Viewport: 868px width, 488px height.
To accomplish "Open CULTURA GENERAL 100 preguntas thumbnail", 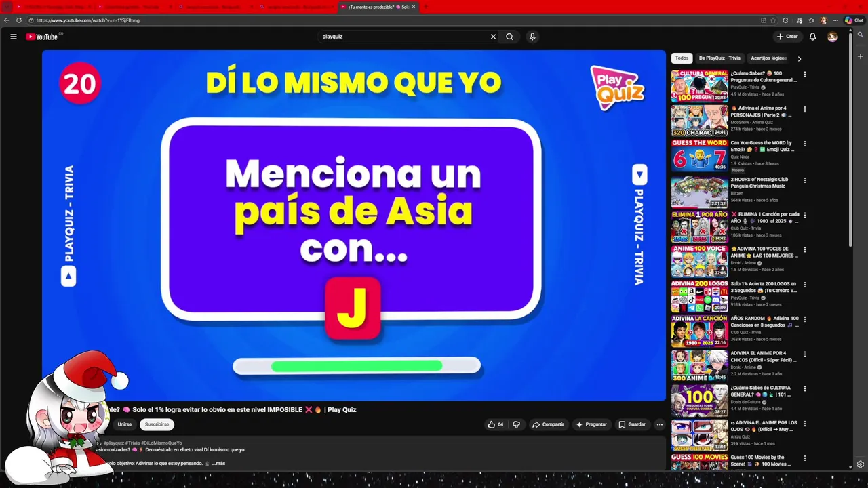I will pos(700,85).
